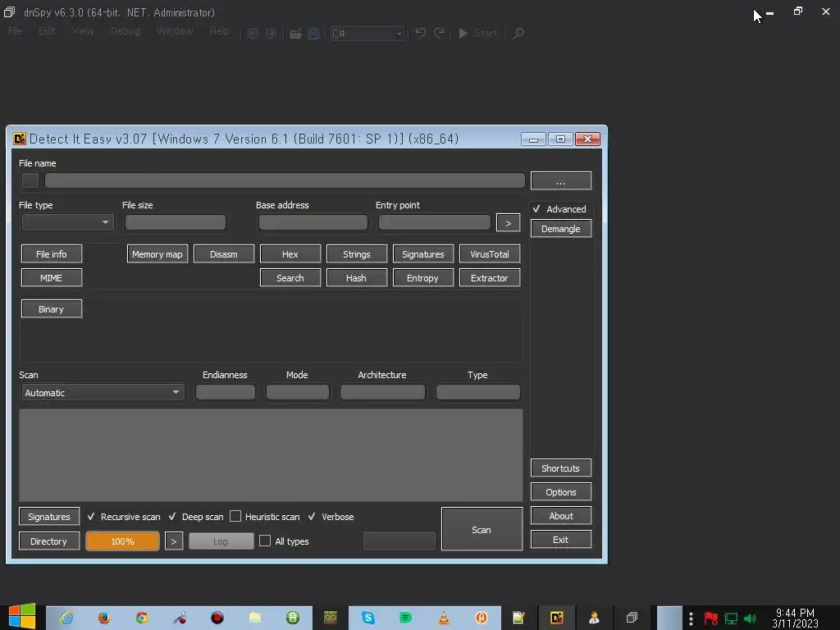Click the volume speaker tray icon
Viewport: 840px width, 630px height.
[750, 619]
